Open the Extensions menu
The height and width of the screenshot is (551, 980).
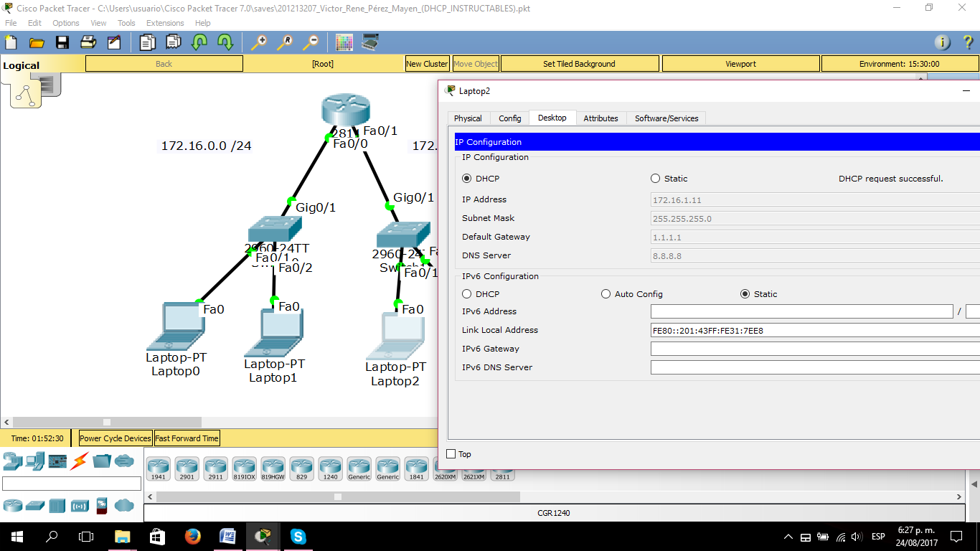[x=165, y=23]
